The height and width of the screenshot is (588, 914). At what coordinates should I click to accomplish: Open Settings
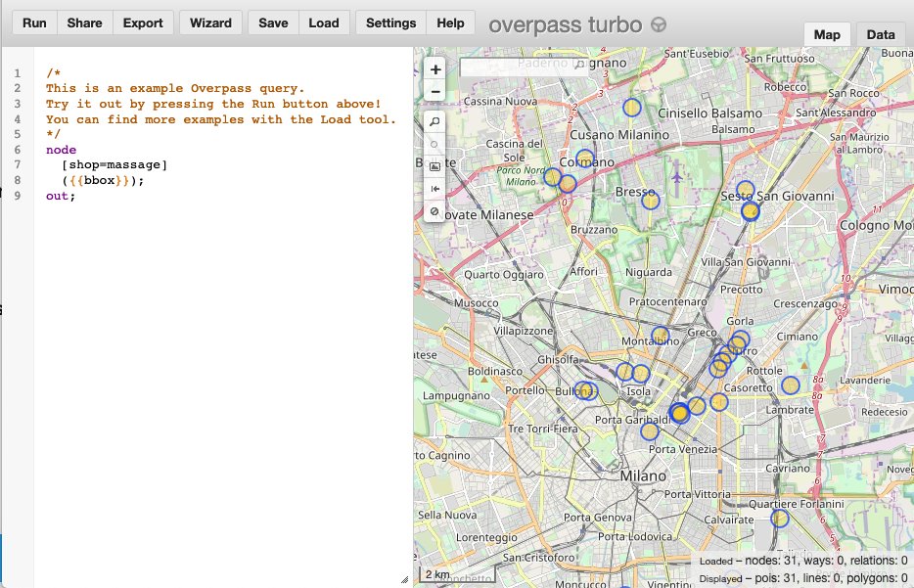pos(391,23)
